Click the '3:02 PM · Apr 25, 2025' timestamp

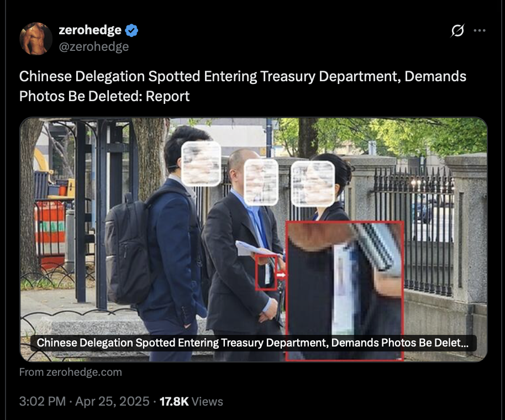click(x=84, y=401)
